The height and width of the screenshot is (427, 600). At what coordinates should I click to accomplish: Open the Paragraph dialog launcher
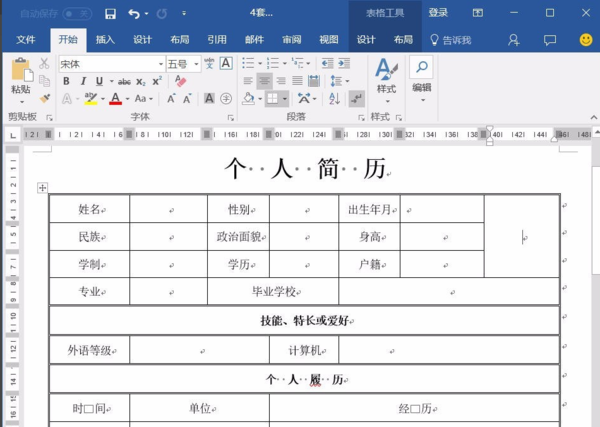[x=361, y=118]
